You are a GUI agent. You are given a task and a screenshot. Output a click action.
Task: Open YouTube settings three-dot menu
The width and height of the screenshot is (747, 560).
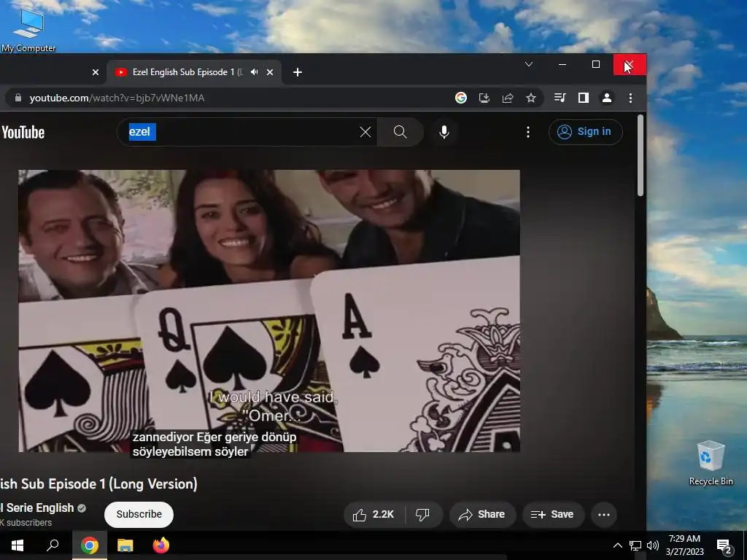(x=528, y=132)
